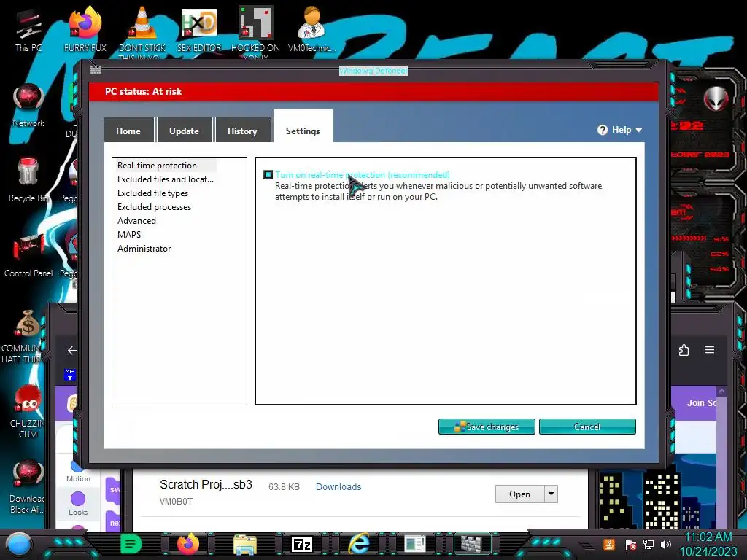This screenshot has height=560, width=747.
Task: Click the orange Java tray icon
Action: pyautogui.click(x=609, y=544)
